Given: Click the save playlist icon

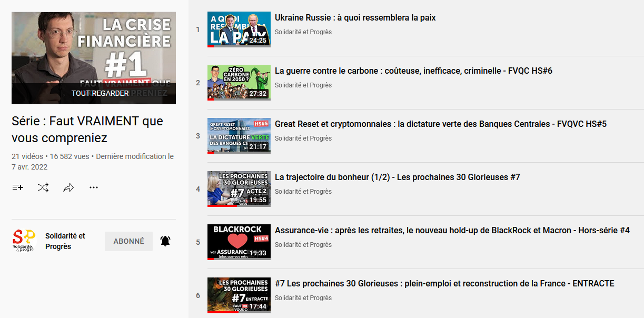Looking at the screenshot, I should (x=17, y=187).
